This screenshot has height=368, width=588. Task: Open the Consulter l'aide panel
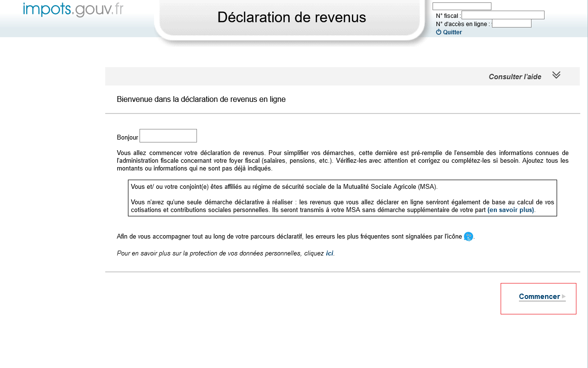pyautogui.click(x=515, y=77)
